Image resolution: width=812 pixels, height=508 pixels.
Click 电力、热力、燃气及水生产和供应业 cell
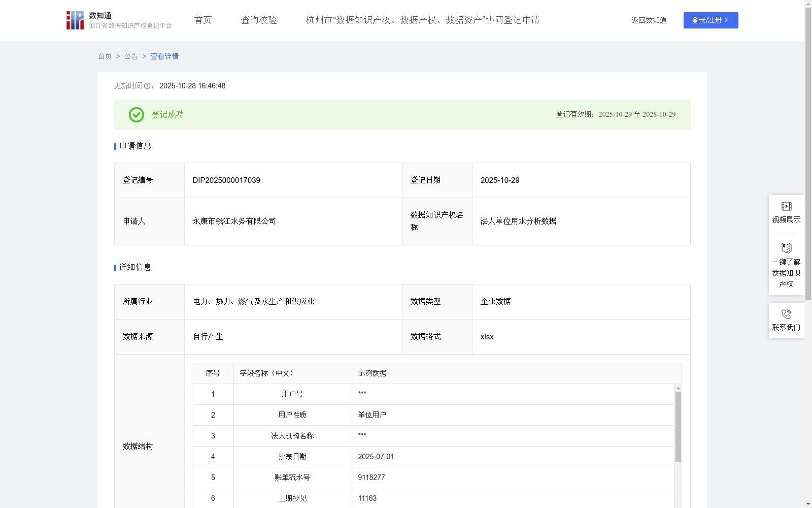pos(293,302)
